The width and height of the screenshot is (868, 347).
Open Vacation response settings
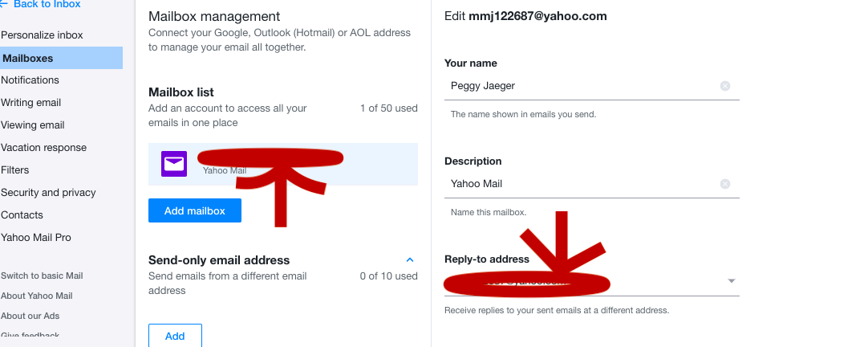(x=44, y=148)
